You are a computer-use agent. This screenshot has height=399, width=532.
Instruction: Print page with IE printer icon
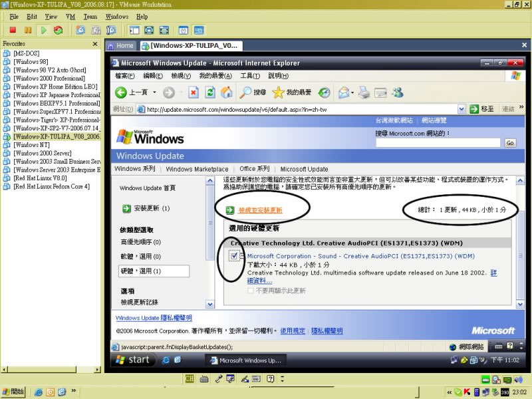pos(364,92)
